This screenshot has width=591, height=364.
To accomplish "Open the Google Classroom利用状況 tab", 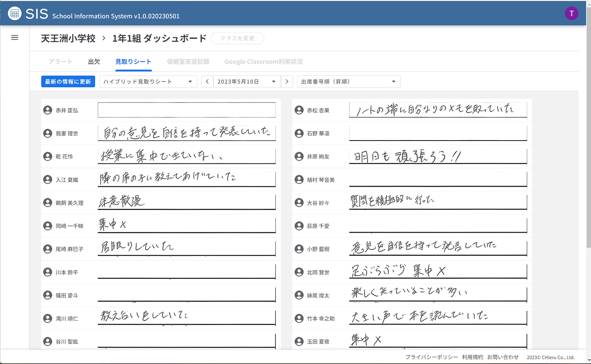I will (x=264, y=61).
